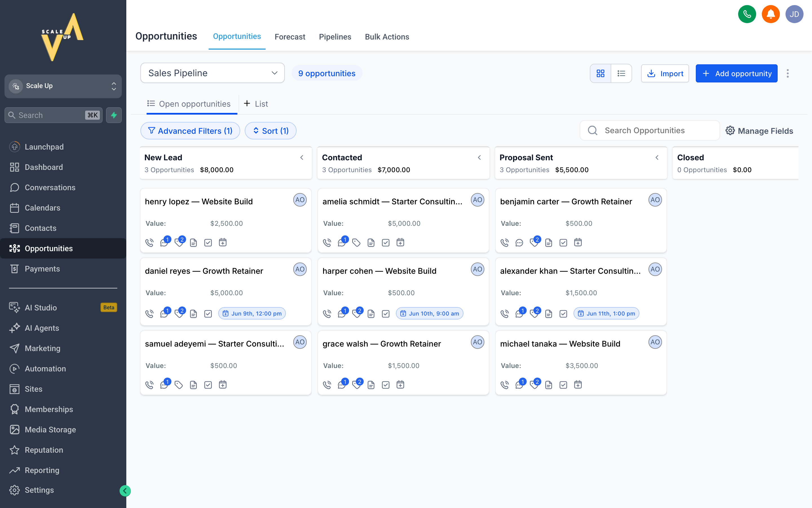
Task: Call henry lopez via phone icon
Action: [x=149, y=243]
